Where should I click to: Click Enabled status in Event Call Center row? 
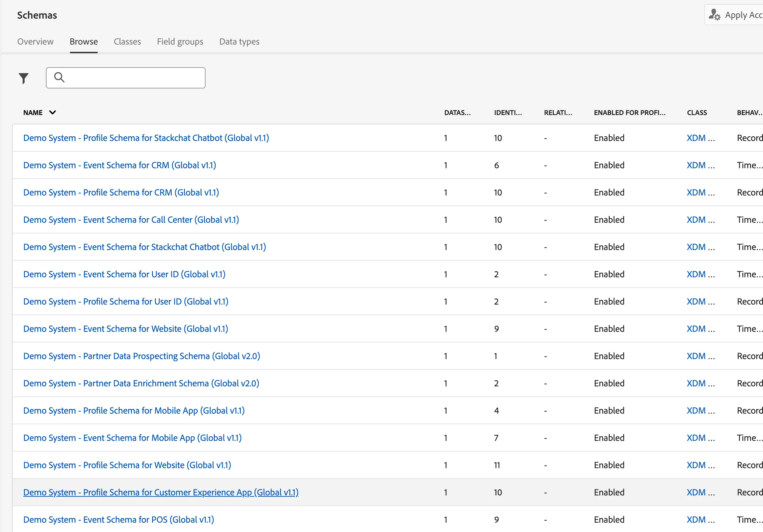point(609,220)
